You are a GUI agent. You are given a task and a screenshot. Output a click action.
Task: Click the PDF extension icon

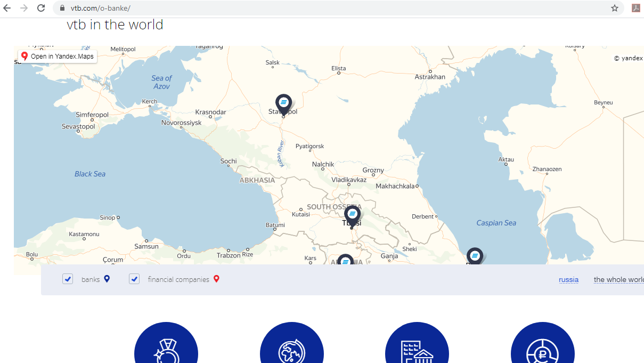click(635, 8)
